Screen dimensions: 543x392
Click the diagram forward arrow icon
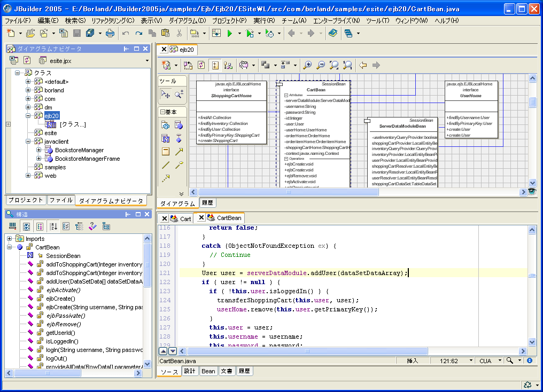tap(376, 65)
